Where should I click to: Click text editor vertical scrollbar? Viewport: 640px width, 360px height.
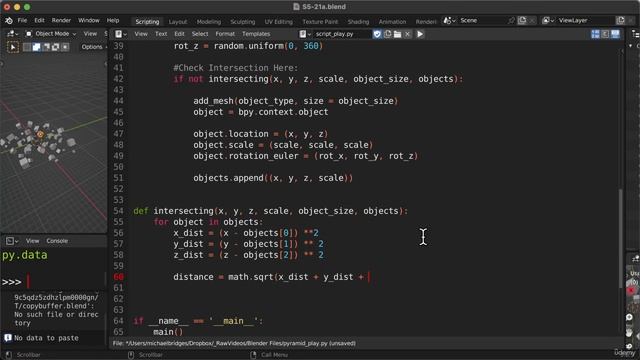click(621, 238)
